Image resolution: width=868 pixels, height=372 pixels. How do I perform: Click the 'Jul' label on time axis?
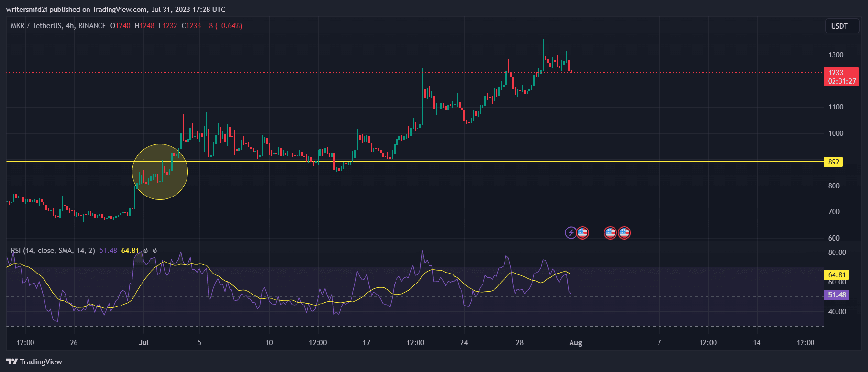143,343
